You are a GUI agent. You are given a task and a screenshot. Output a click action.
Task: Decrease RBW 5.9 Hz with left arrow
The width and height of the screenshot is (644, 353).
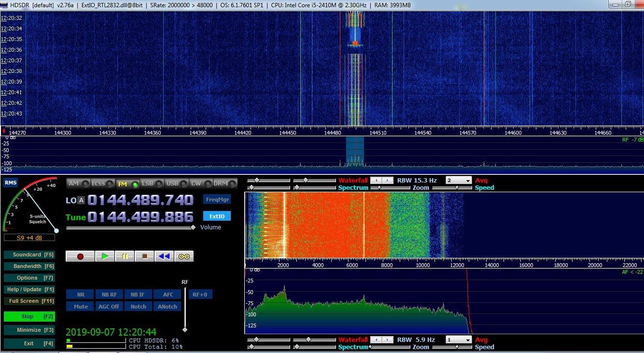[x=375, y=340]
